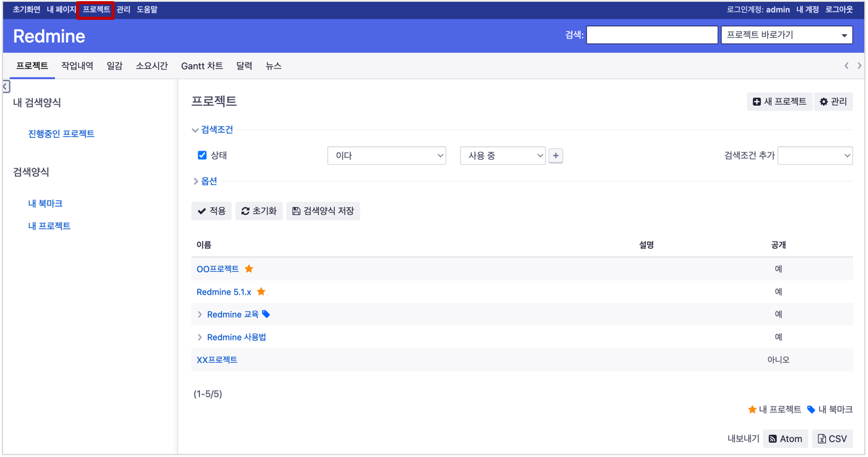Click the 공개 column header

point(778,245)
